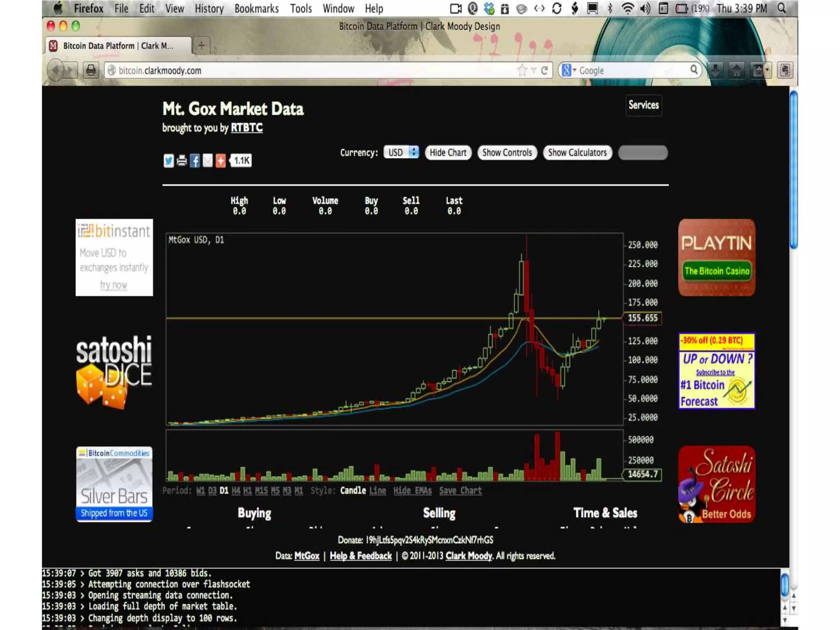The image size is (840, 630).
Task: Open the Bookmarks menu
Action: tap(256, 9)
